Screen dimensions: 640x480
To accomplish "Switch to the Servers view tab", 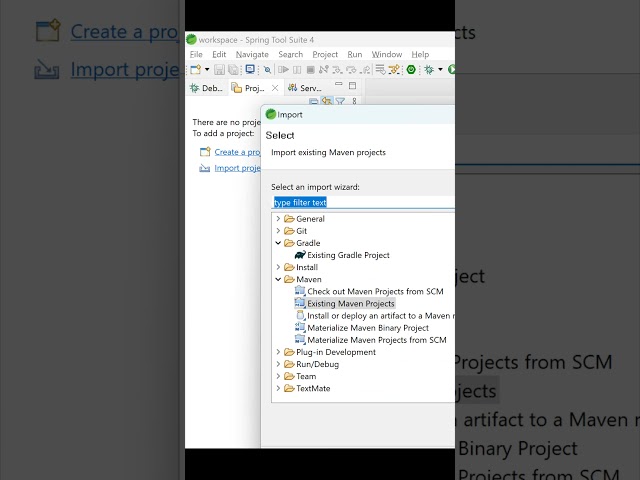I will [x=304, y=88].
